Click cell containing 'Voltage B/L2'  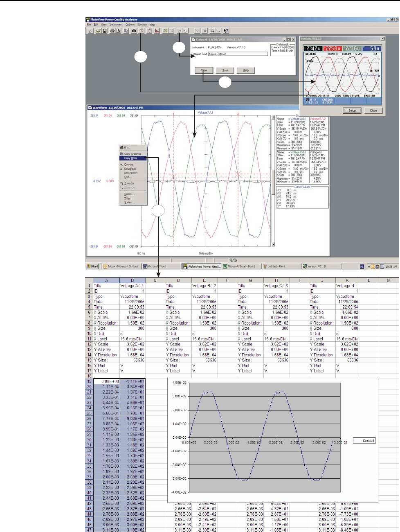[x=204, y=286]
